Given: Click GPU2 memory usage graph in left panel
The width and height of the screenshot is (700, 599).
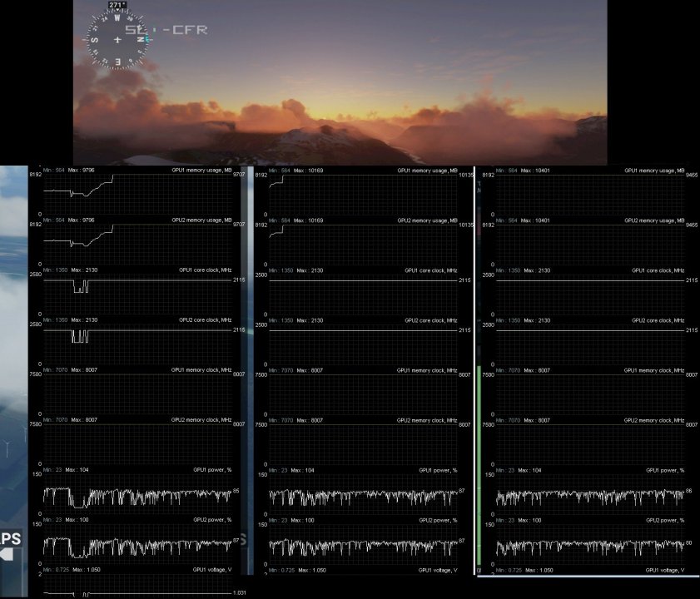Looking at the screenshot, I should (137, 245).
